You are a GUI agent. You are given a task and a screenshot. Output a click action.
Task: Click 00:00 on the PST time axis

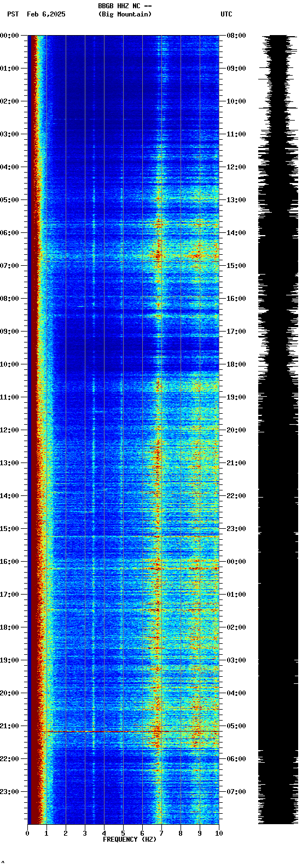(9, 36)
